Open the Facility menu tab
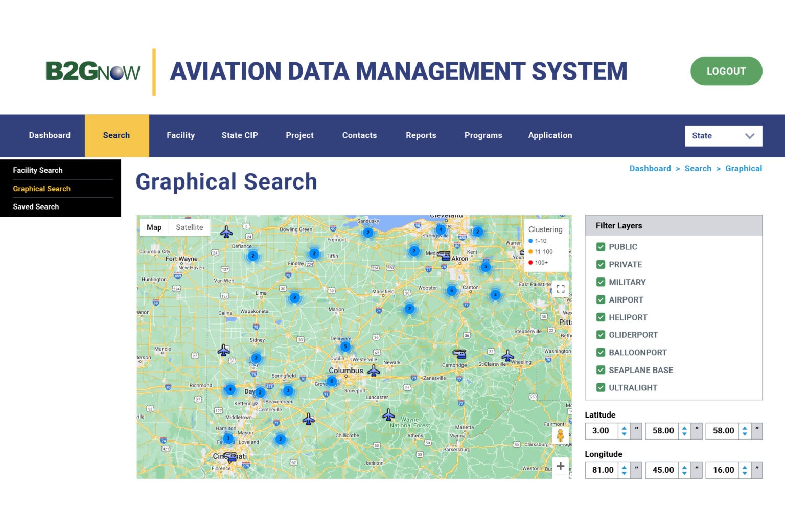Image resolution: width=785 pixels, height=532 pixels. 180,135
